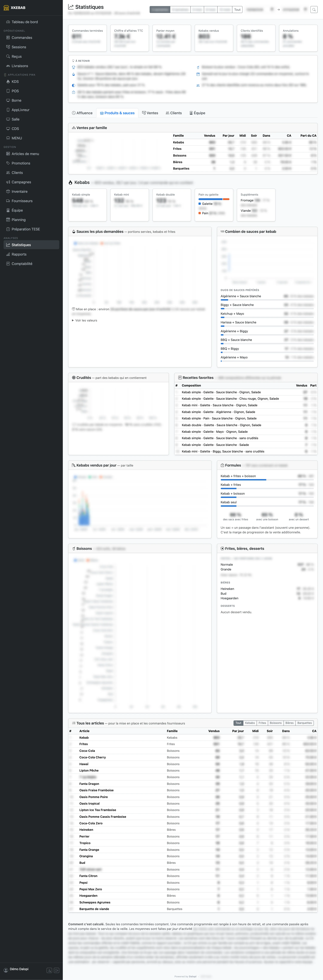Click the Reçus magnifier icon in the sidebar
Screen dimensions: 323x980
click(8, 56)
